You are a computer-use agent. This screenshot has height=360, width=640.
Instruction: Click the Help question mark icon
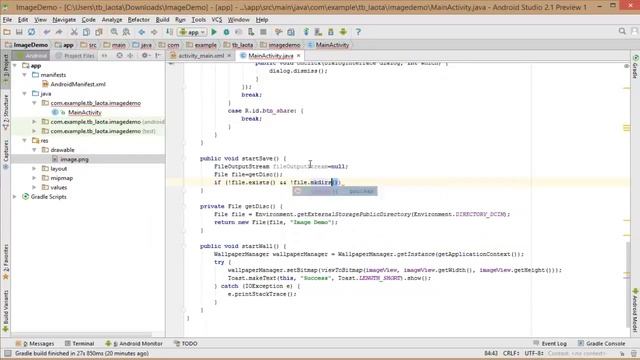coord(358,32)
